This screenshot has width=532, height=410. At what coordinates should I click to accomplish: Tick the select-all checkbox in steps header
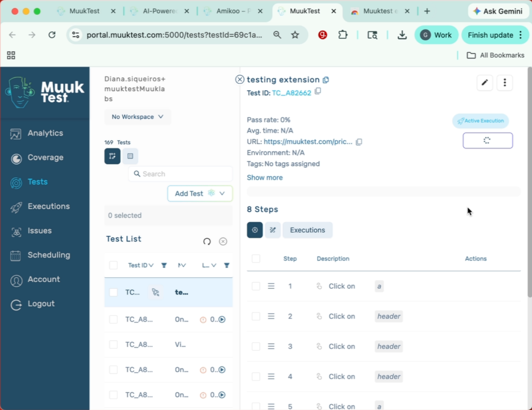tap(256, 259)
